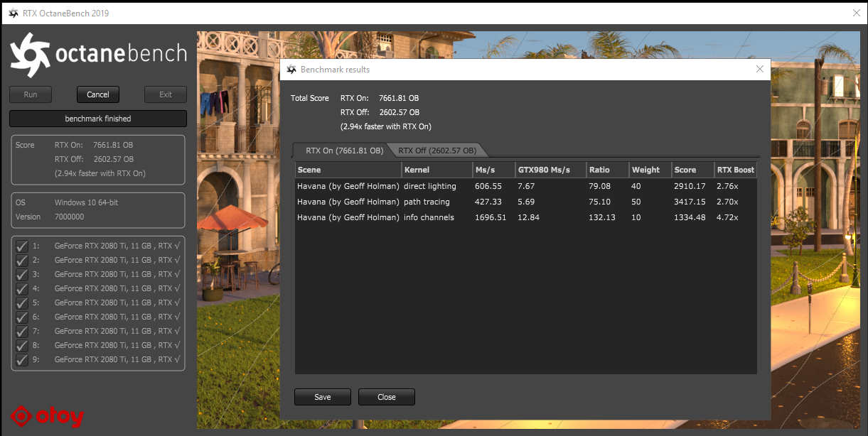Click the Exit button
The width and height of the screenshot is (868, 436).
tap(166, 94)
